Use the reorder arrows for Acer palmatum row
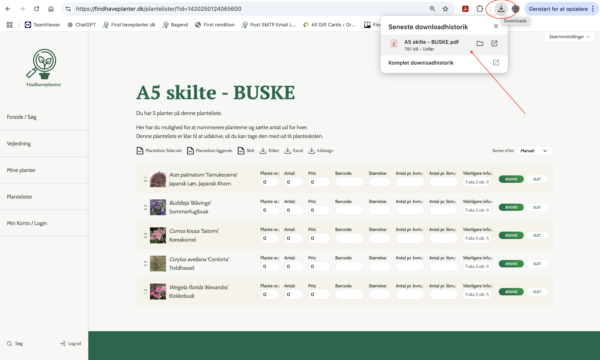600x360 pixels. (145, 179)
